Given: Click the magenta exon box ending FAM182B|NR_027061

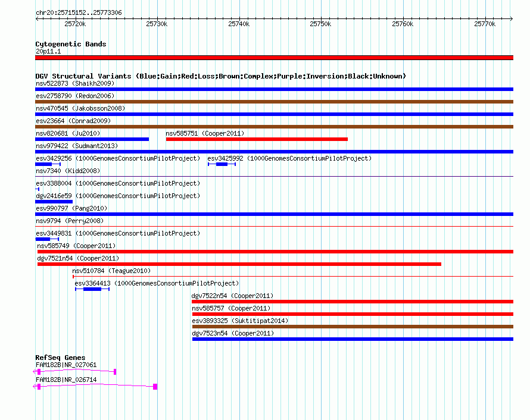Looking at the screenshot, I should click(x=115, y=372).
